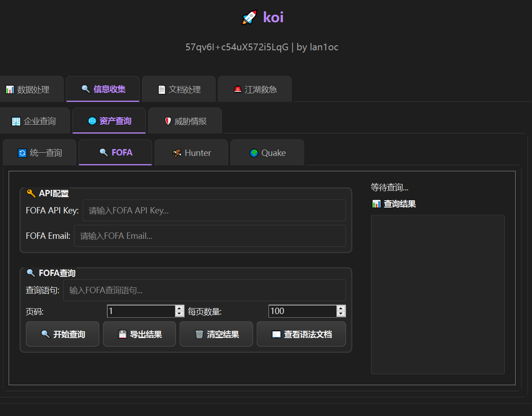The height and width of the screenshot is (416, 532).
Task: Click the 导出结果 button
Action: (139, 334)
